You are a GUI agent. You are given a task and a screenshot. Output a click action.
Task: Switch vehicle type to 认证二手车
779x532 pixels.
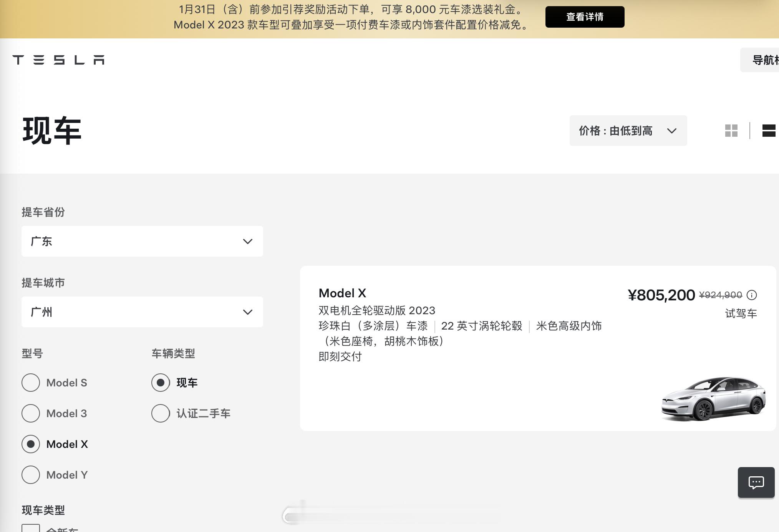[x=161, y=414]
